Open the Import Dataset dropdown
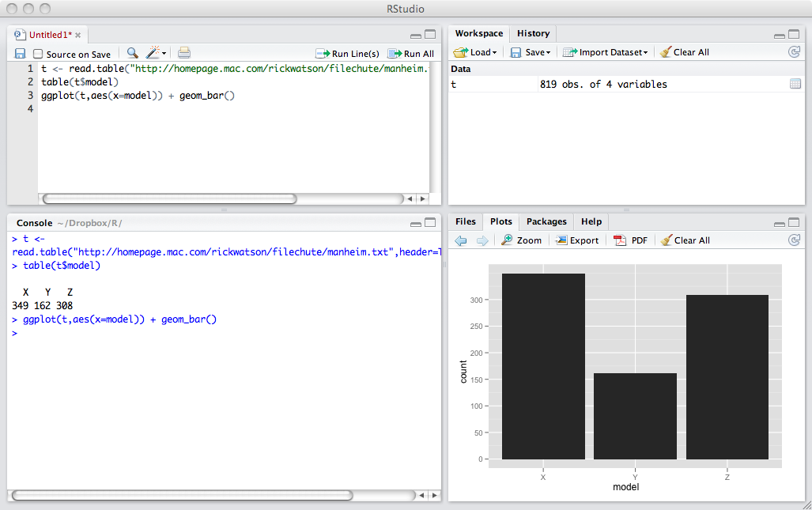 605,52
